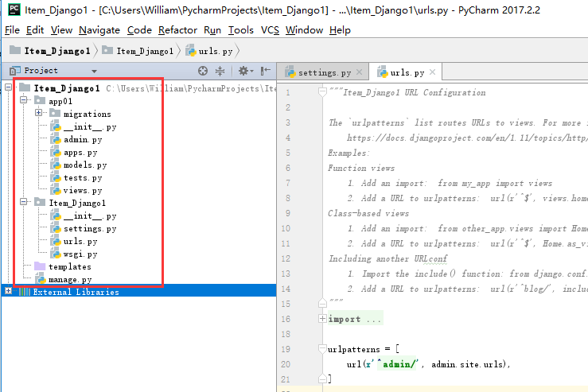This screenshot has height=392, width=588.
Task: Open the Help menu
Action: (340, 30)
